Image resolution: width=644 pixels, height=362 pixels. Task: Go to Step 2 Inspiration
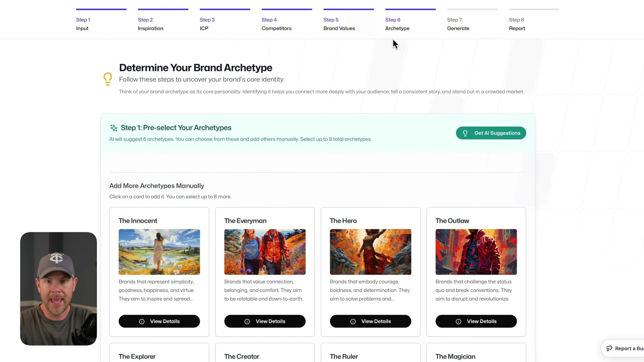click(163, 21)
